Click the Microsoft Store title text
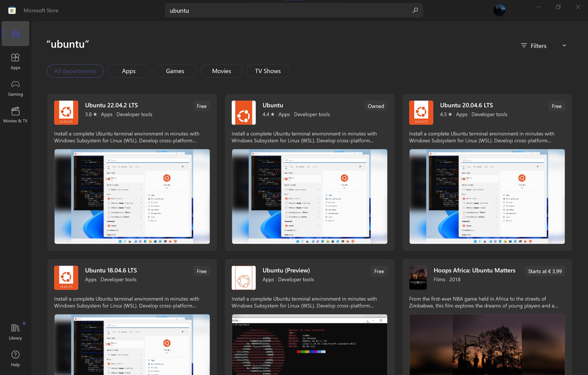Viewport: 588px width, 375px height. point(41,10)
